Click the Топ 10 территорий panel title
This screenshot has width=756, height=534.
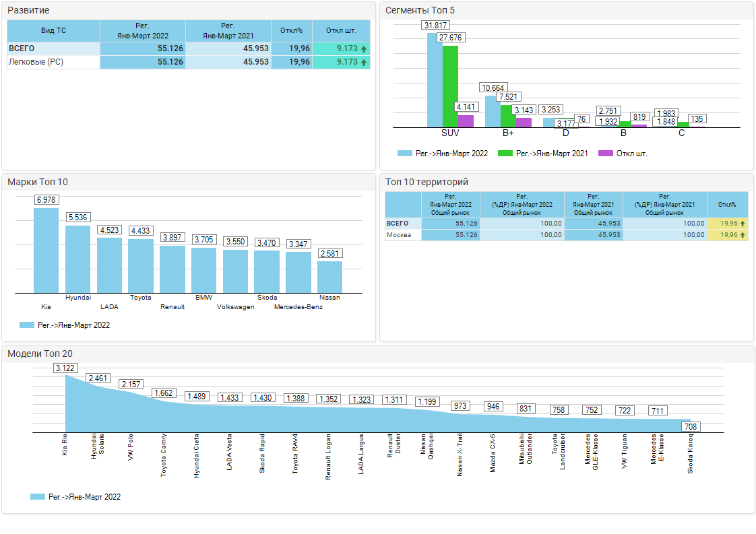(426, 182)
